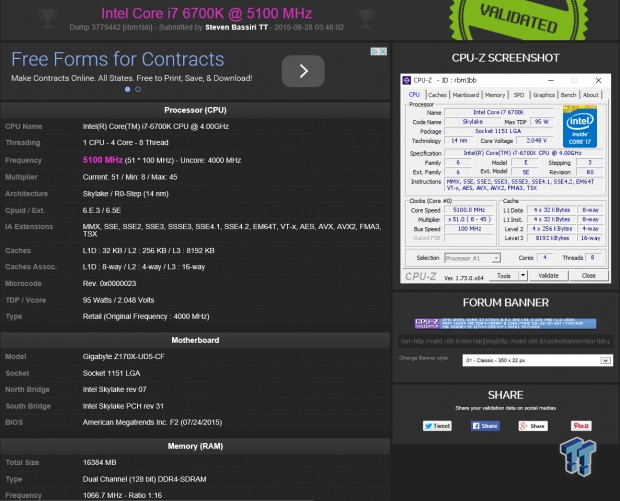Expand the Tools dropdown arrow in CPU-Z
This screenshot has height=501, width=620.
(x=523, y=276)
